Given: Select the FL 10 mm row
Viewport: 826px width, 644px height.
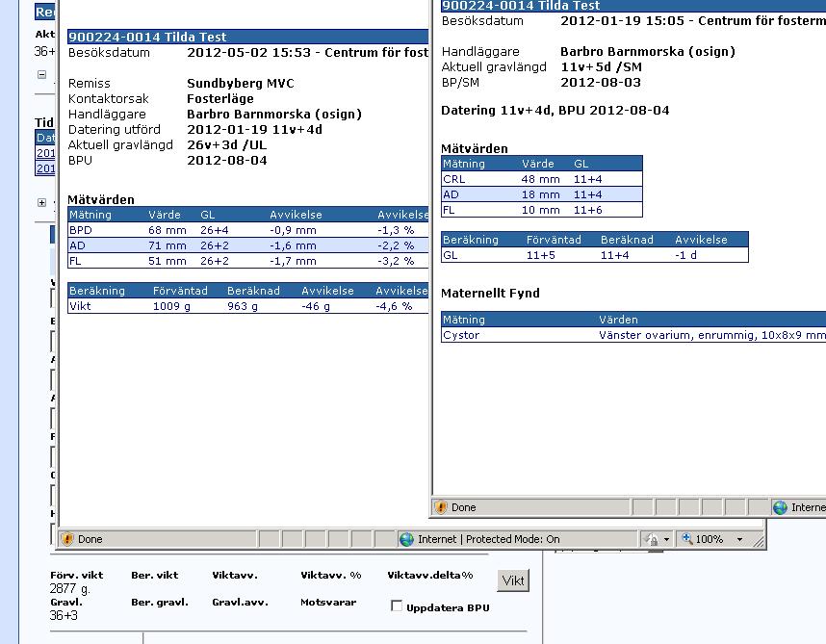Looking at the screenshot, I should click(x=542, y=210).
